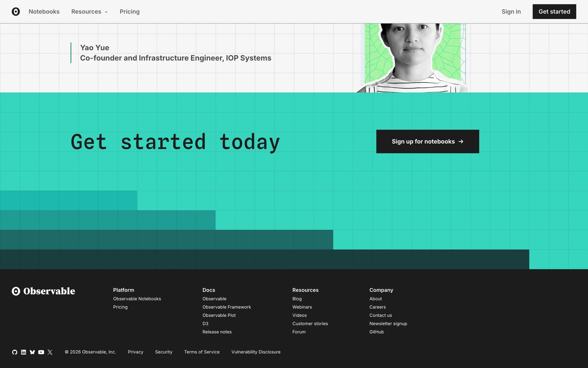Open Blog link under Resources
588x368 pixels.
297,299
